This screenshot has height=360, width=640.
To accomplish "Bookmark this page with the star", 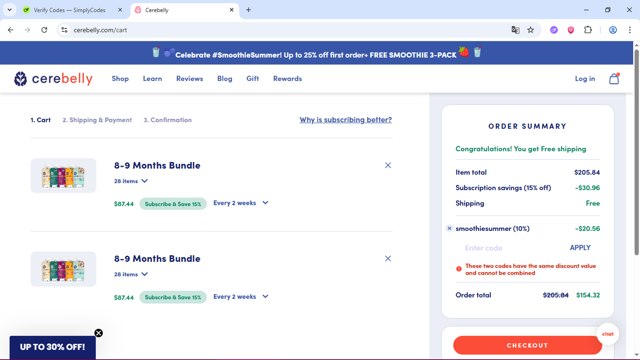I will click(x=531, y=30).
